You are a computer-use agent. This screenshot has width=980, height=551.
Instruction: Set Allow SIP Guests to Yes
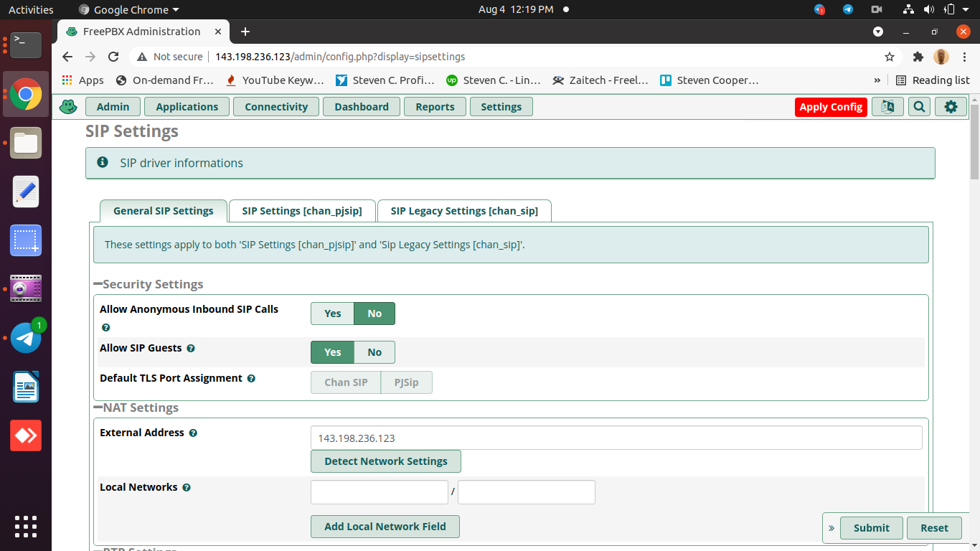[x=332, y=352]
